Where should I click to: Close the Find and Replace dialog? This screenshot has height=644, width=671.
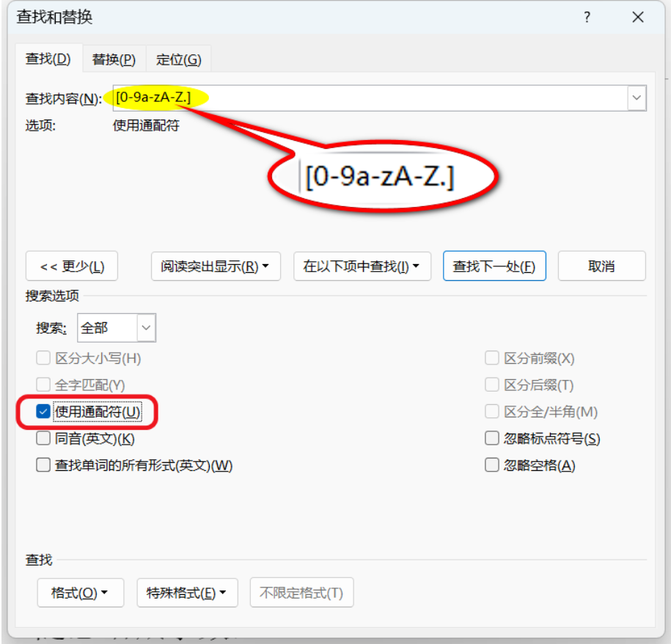pos(637,18)
